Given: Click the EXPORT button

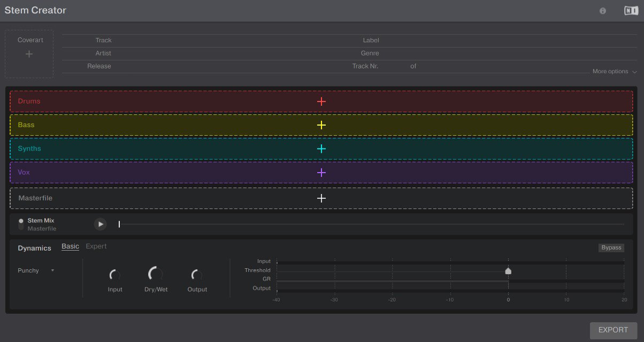Looking at the screenshot, I should [613, 330].
